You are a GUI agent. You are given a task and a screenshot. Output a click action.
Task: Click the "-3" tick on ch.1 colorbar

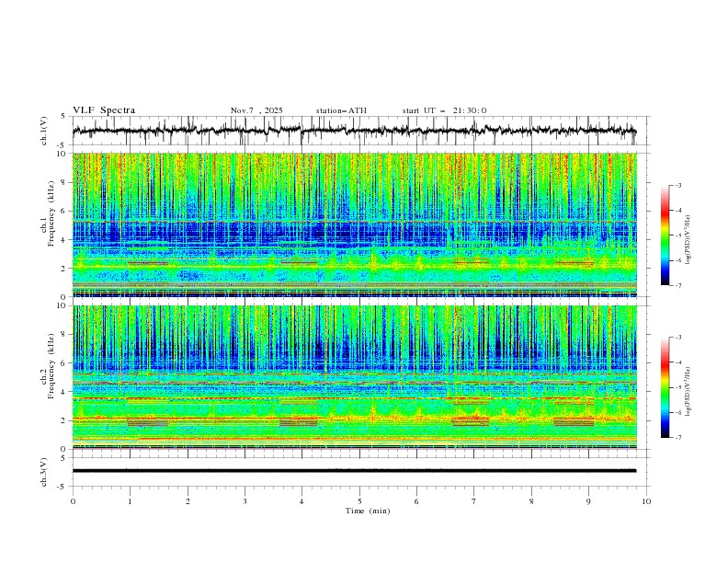click(678, 185)
